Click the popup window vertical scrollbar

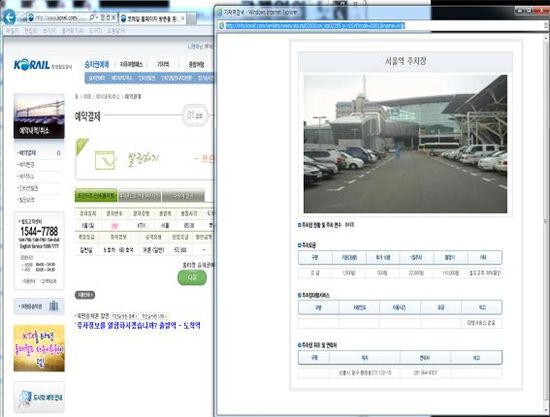(546, 223)
